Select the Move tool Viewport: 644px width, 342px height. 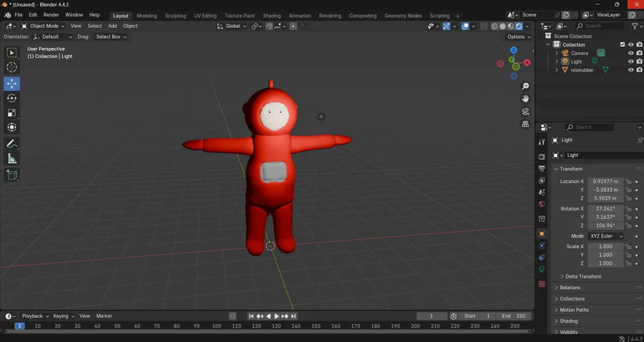12,84
